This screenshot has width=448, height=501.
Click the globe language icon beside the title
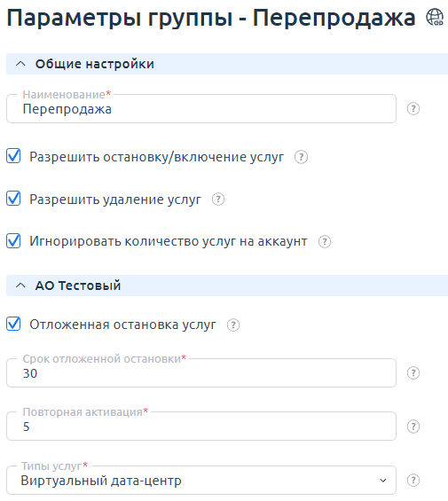click(435, 17)
